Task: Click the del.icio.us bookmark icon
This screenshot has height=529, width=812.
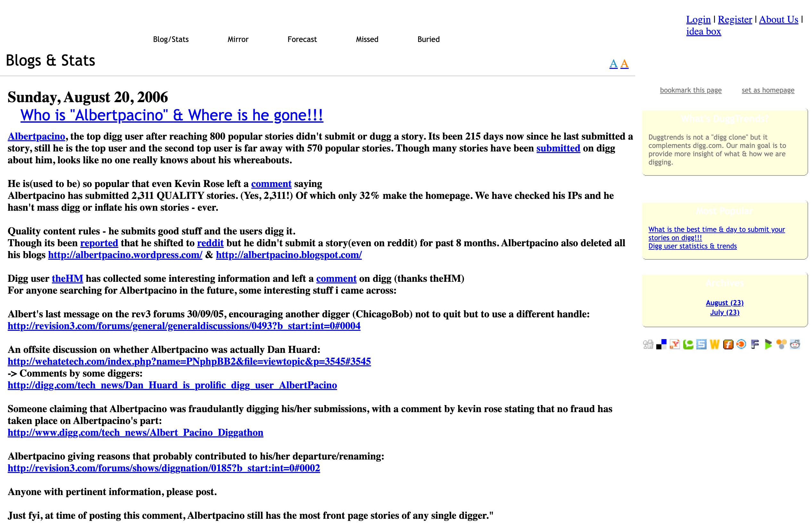Action: coord(661,345)
